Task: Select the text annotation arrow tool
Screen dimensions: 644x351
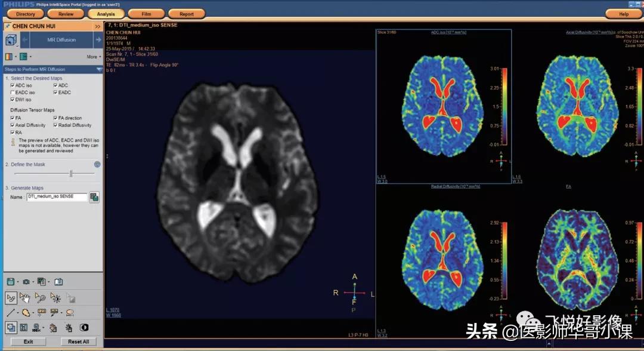Action: point(54,313)
